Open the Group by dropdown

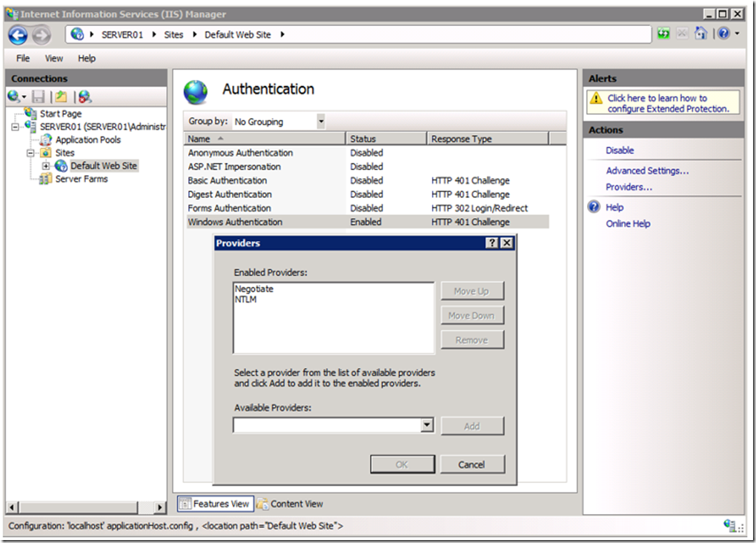321,122
